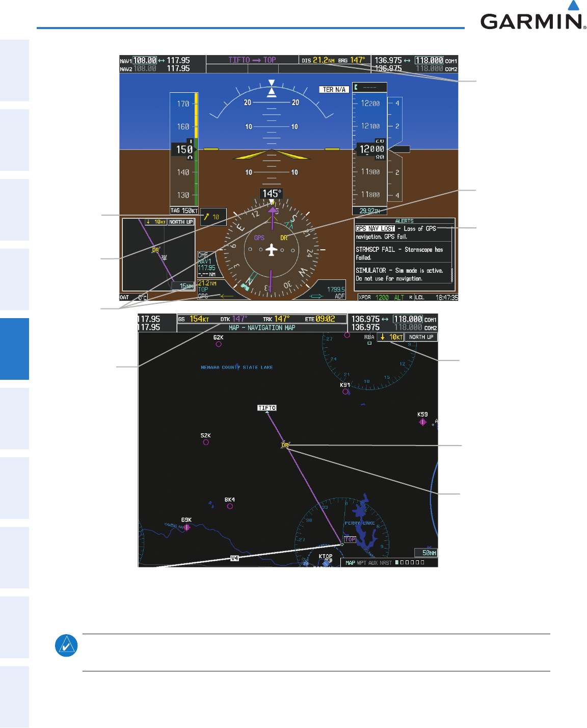
Task: Select the K59 airport symbol on the map
Action: click(x=422, y=422)
